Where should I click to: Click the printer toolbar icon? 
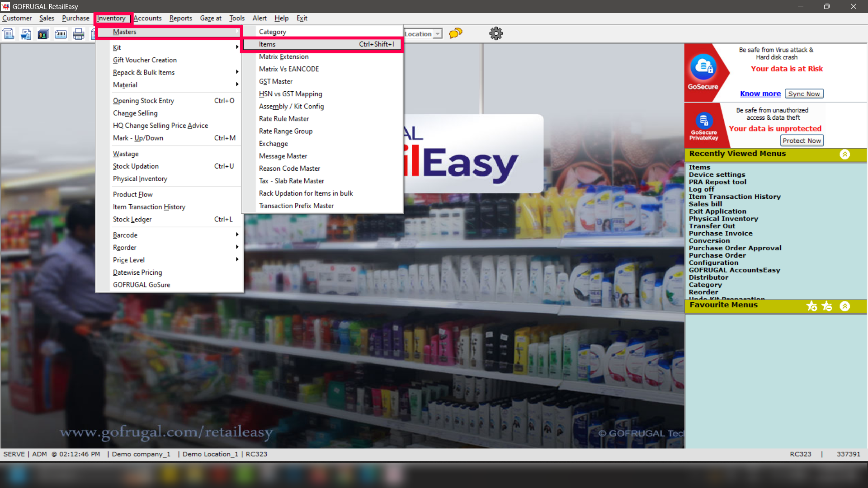coord(79,34)
